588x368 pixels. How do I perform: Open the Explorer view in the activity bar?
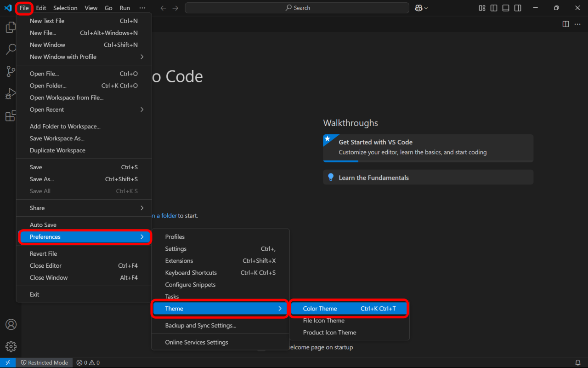(x=11, y=27)
